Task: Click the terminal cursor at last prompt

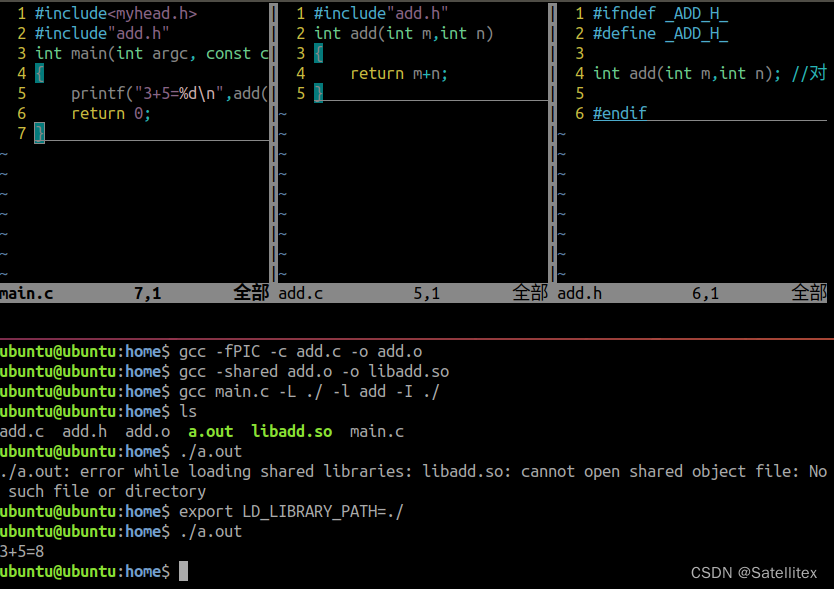Action: click(x=184, y=571)
